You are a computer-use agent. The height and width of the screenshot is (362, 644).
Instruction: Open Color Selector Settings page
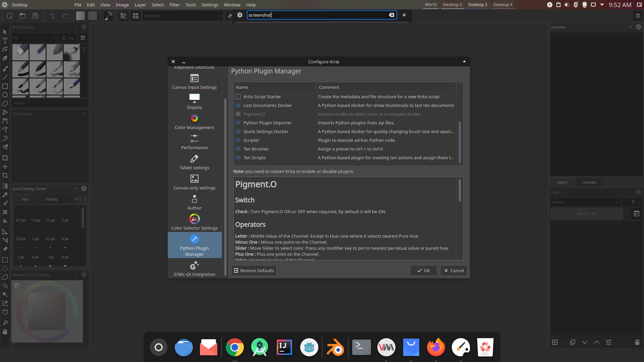click(x=195, y=223)
